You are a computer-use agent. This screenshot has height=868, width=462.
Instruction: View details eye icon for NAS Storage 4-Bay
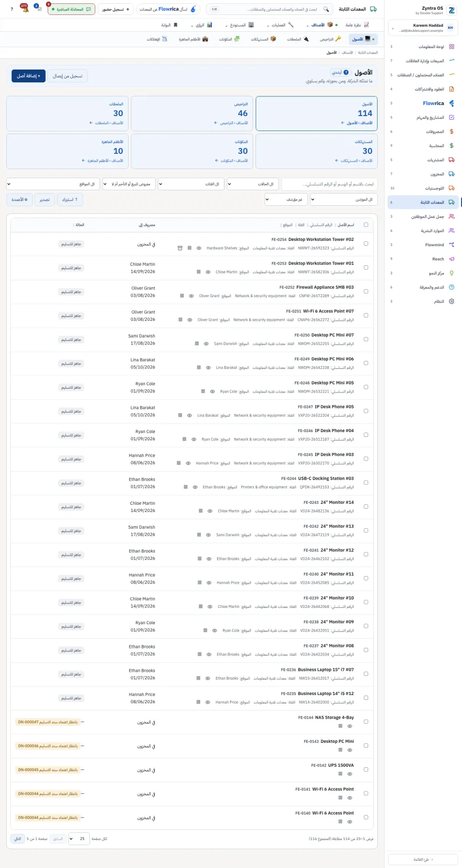(x=350, y=726)
